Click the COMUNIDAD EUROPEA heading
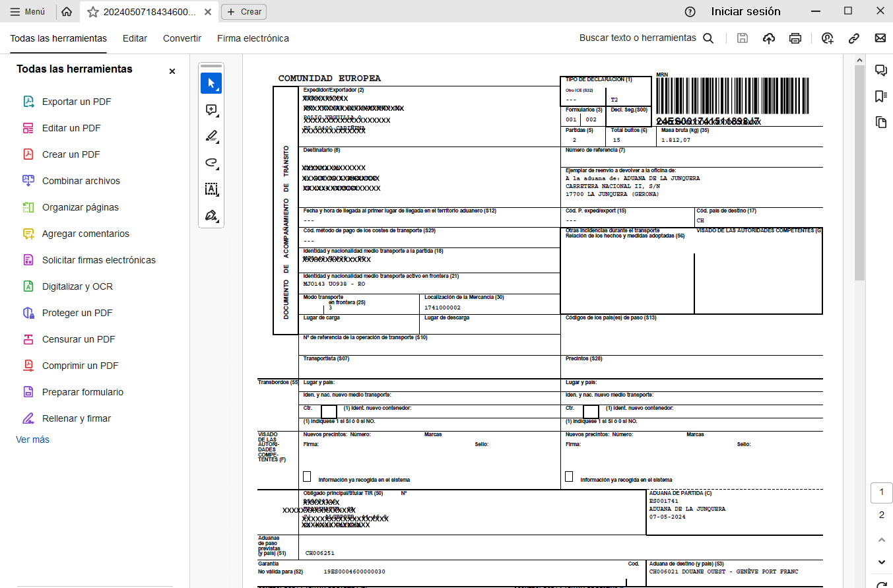The width and height of the screenshot is (893, 588). click(x=329, y=79)
